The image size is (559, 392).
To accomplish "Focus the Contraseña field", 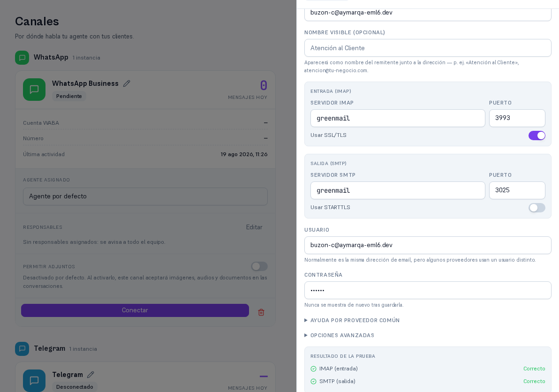I will pyautogui.click(x=428, y=290).
